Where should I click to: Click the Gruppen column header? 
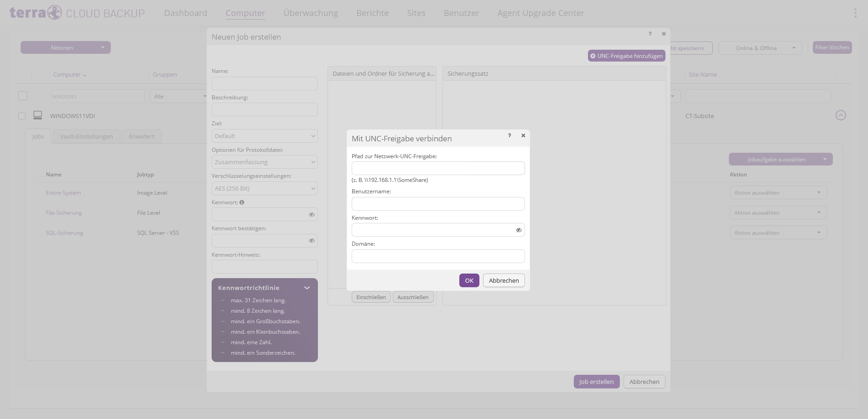[165, 74]
